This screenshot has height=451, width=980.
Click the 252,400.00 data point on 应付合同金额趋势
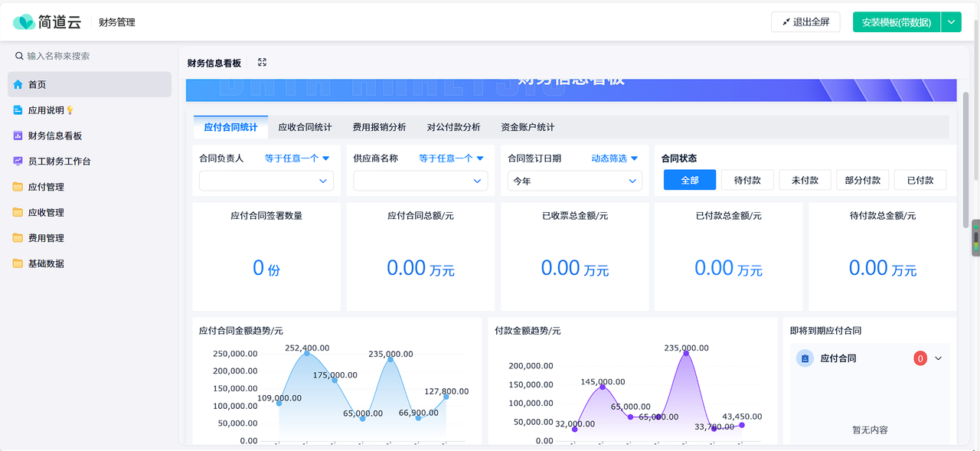pos(307,353)
